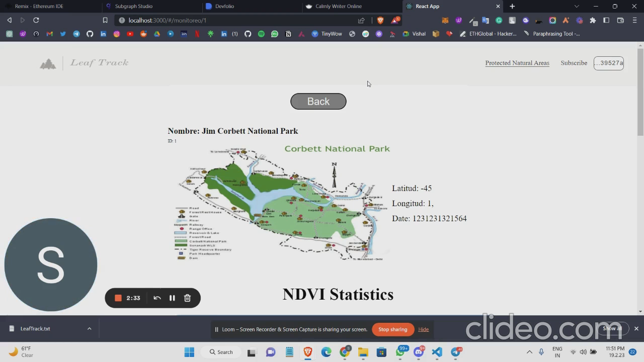The height and width of the screenshot is (362, 644).
Task: Click the localhost address bar
Action: click(242, 20)
